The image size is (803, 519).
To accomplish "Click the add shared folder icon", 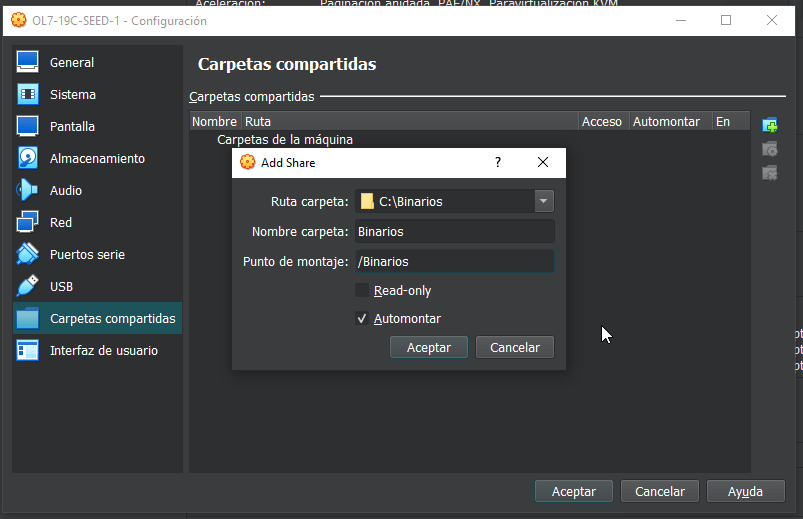I will click(769, 125).
